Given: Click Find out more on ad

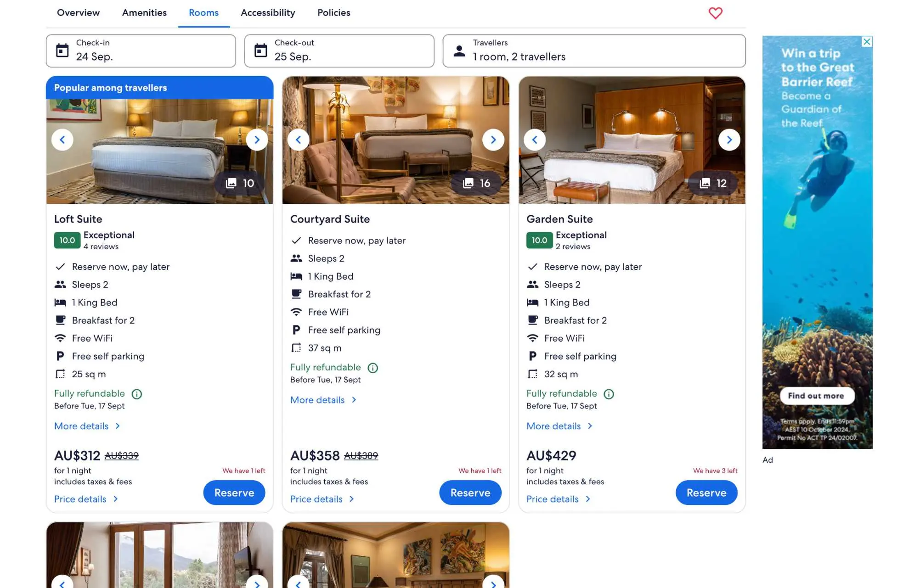Looking at the screenshot, I should (x=816, y=396).
